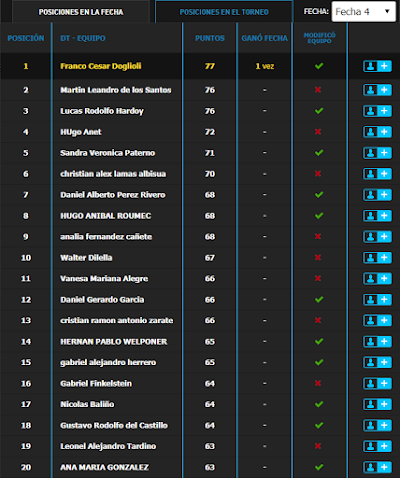Click user-plus icon for ANA MARIA GONZALEZ
Viewport: 400px width, 478px height.
pyautogui.click(x=377, y=467)
